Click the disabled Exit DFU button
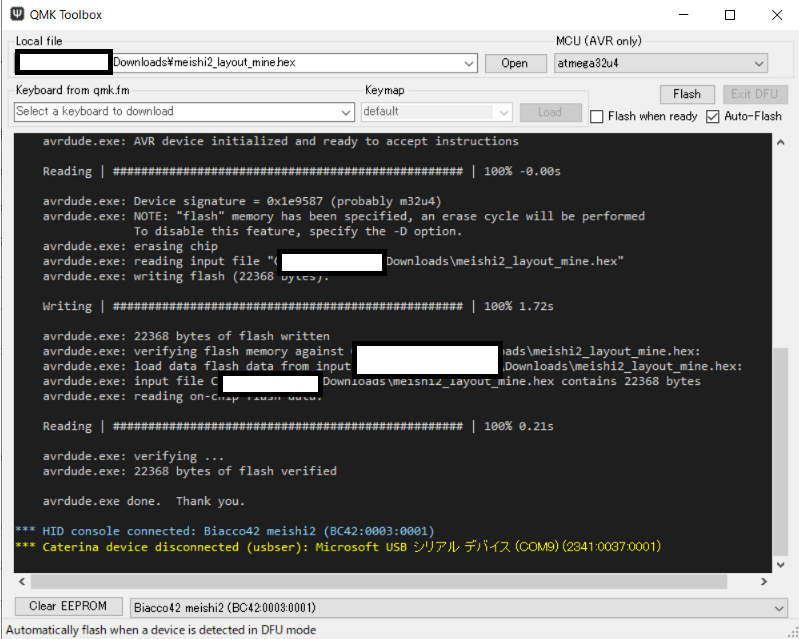 [x=755, y=94]
